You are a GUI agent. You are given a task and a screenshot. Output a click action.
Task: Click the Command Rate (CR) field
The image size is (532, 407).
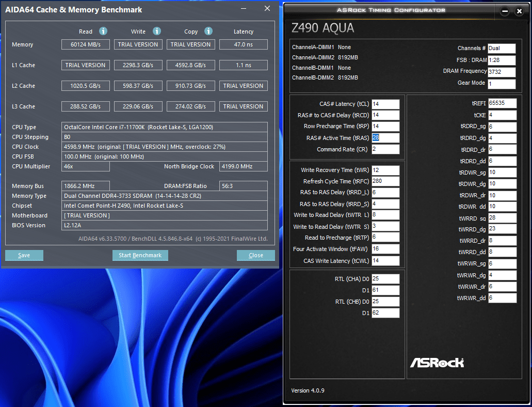(x=385, y=149)
